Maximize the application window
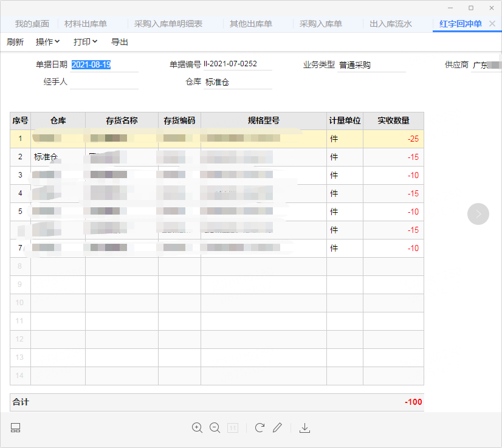The width and height of the screenshot is (502, 448). pyautogui.click(x=471, y=8)
